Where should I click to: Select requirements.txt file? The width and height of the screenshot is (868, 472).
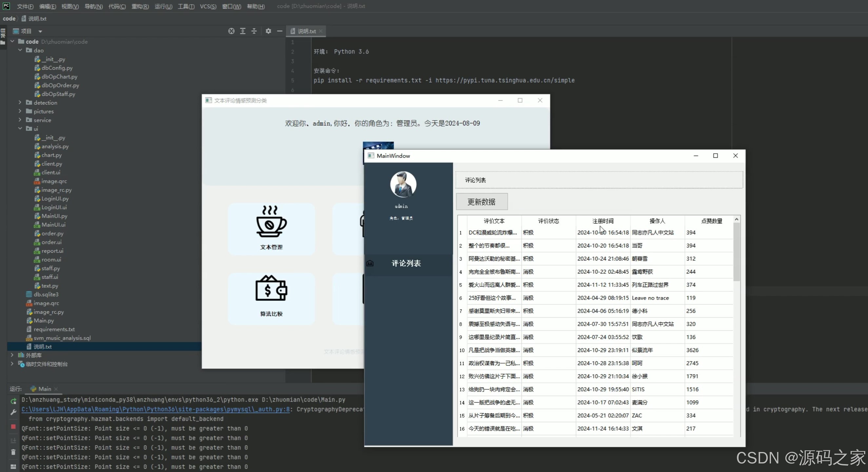pos(54,329)
